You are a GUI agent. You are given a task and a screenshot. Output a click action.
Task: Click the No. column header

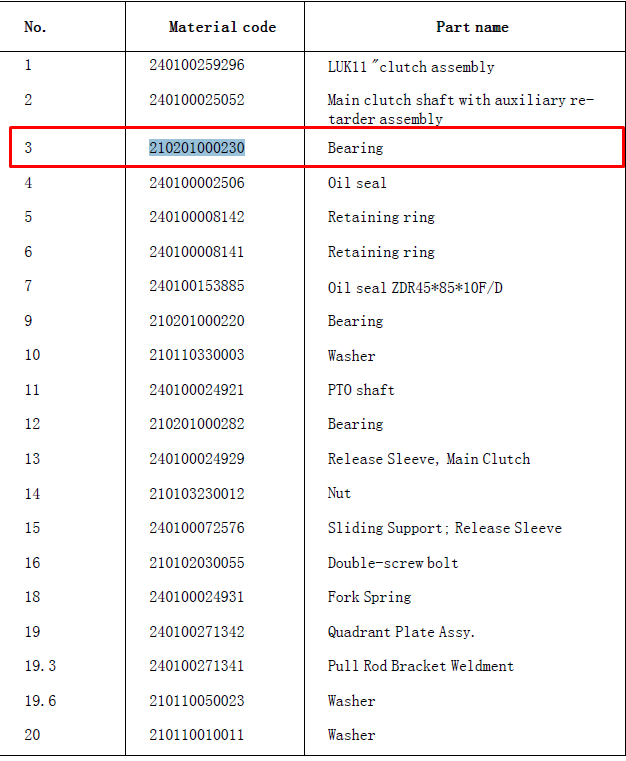(x=35, y=27)
